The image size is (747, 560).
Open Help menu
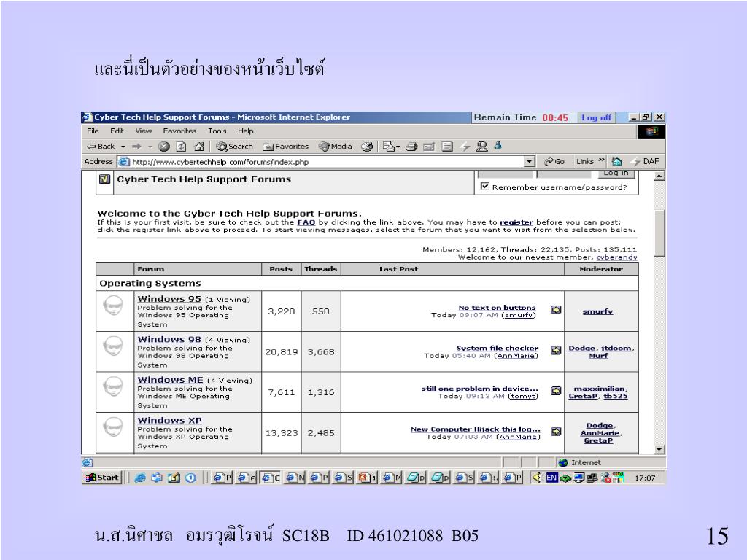click(x=246, y=131)
